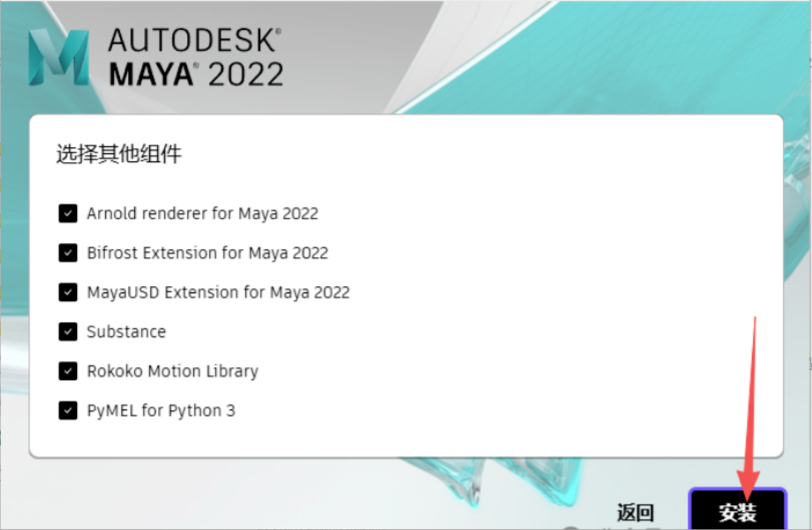Click the AUTODESK wordmark in the header
Image resolution: width=812 pixels, height=530 pixels.
coord(193,41)
